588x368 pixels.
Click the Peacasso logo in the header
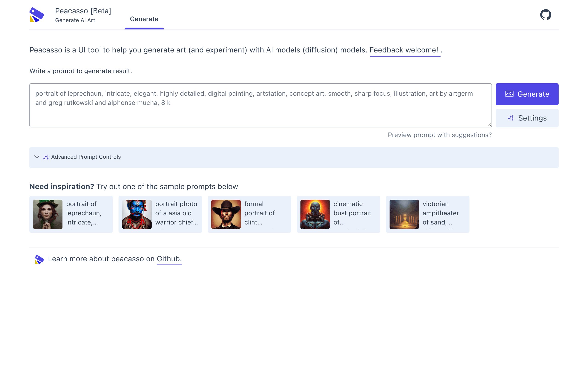37,14
